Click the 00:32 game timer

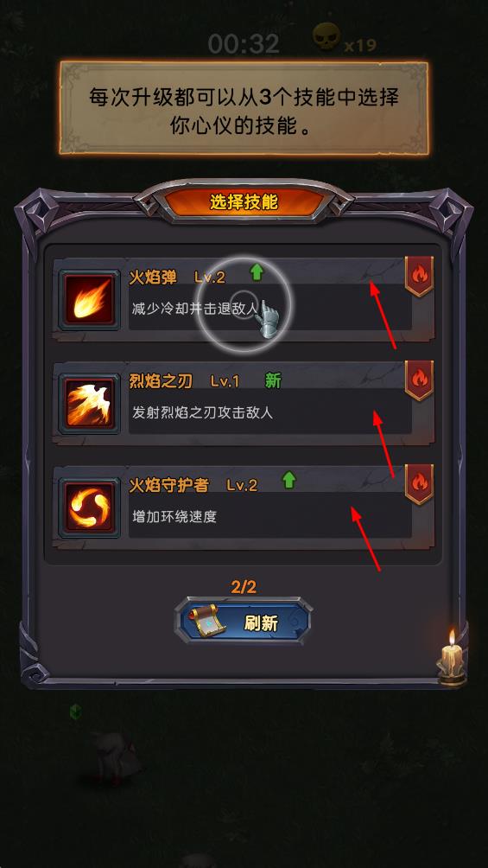[x=244, y=43]
